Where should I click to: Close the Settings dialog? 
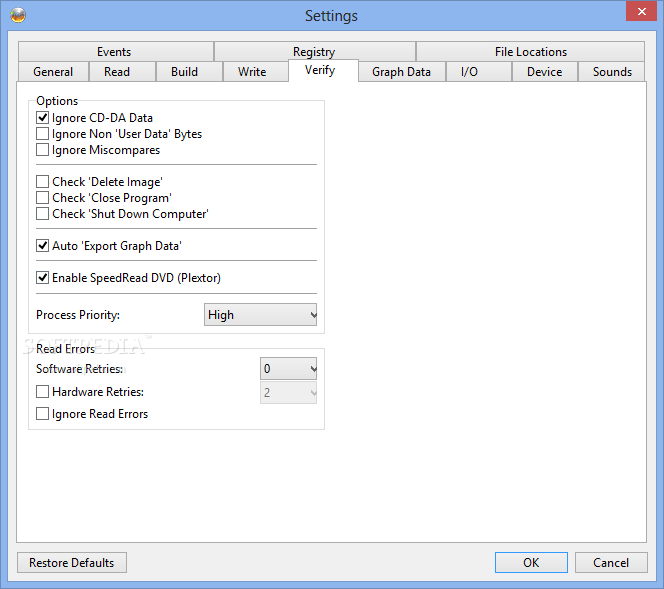tap(641, 11)
